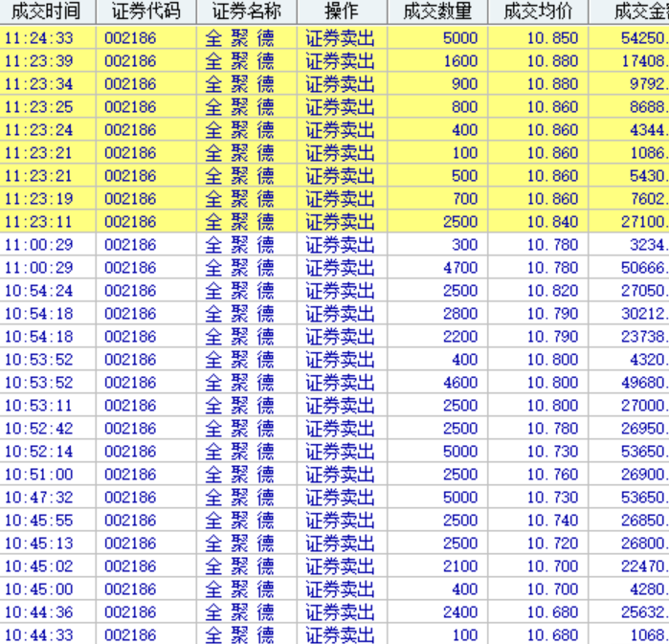Click the quantity cell 2800
Screen dimensions: 669x644
pos(460,314)
